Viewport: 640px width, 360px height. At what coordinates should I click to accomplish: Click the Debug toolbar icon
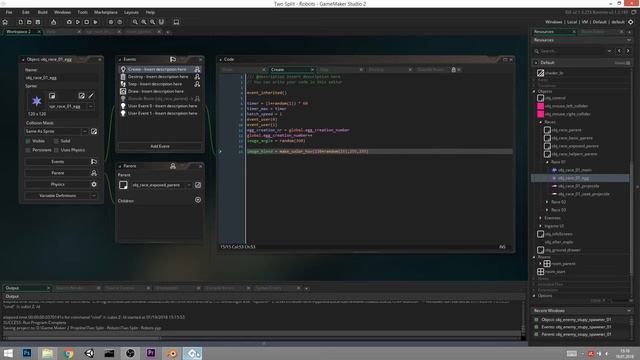pos(69,22)
